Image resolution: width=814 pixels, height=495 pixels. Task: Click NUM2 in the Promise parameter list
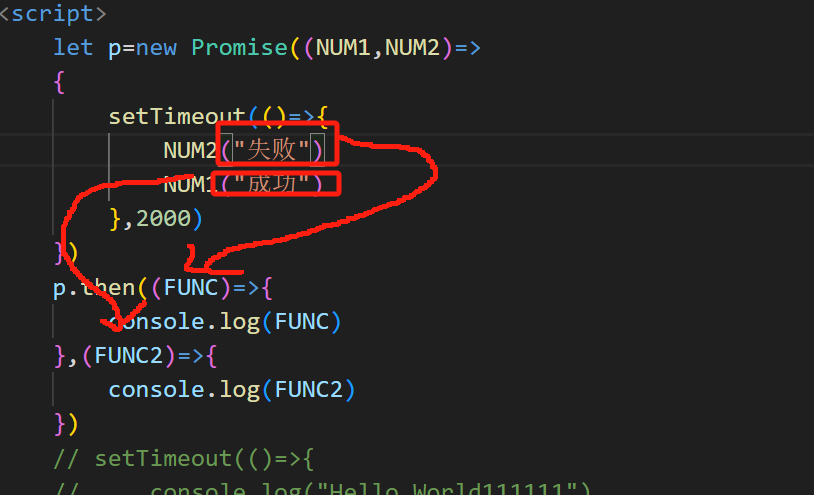pyautogui.click(x=412, y=48)
